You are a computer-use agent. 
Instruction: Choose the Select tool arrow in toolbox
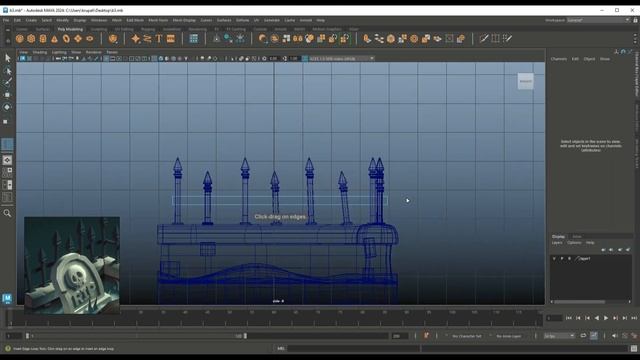tap(7, 58)
